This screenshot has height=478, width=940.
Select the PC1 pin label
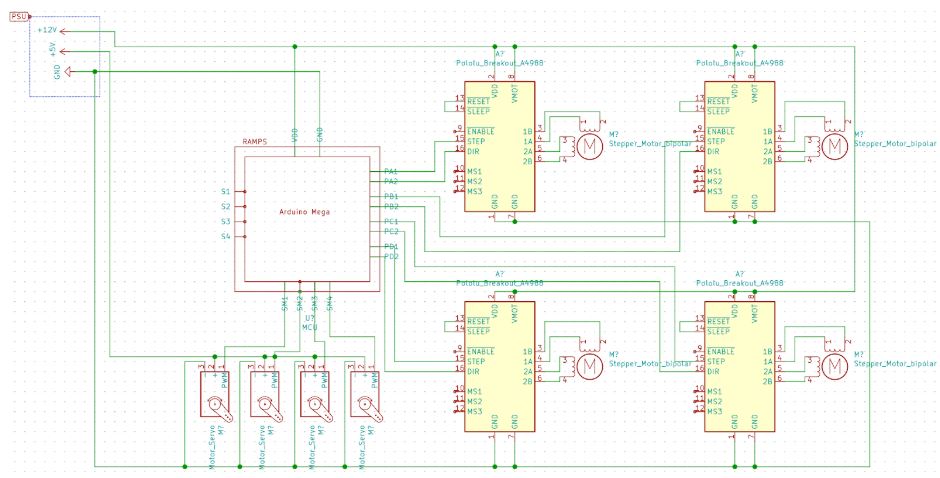click(x=391, y=221)
